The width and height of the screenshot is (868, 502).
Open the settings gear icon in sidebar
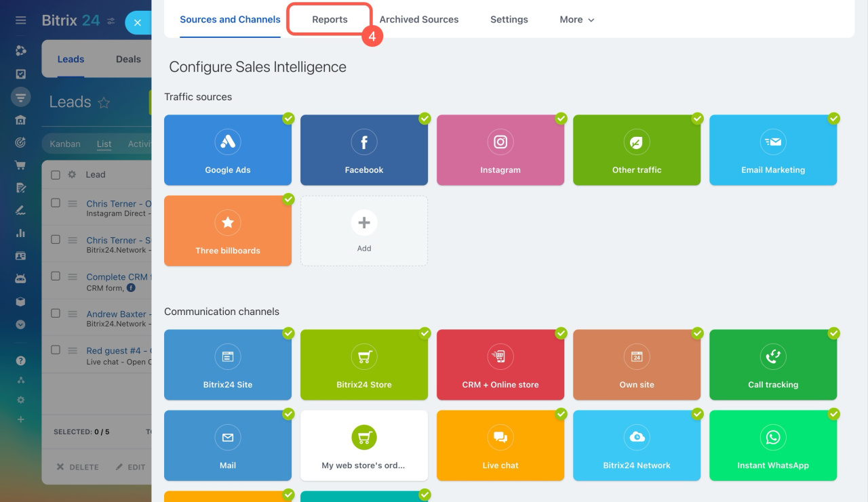(x=21, y=400)
